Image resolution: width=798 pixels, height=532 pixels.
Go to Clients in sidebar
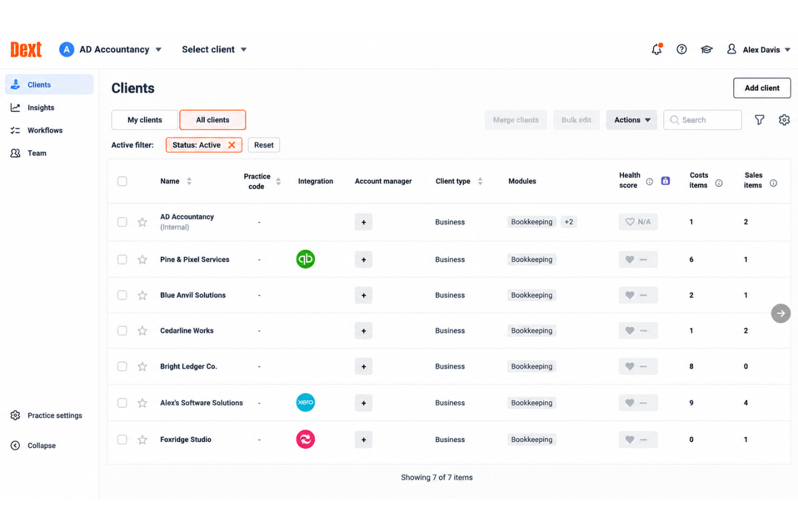point(49,85)
